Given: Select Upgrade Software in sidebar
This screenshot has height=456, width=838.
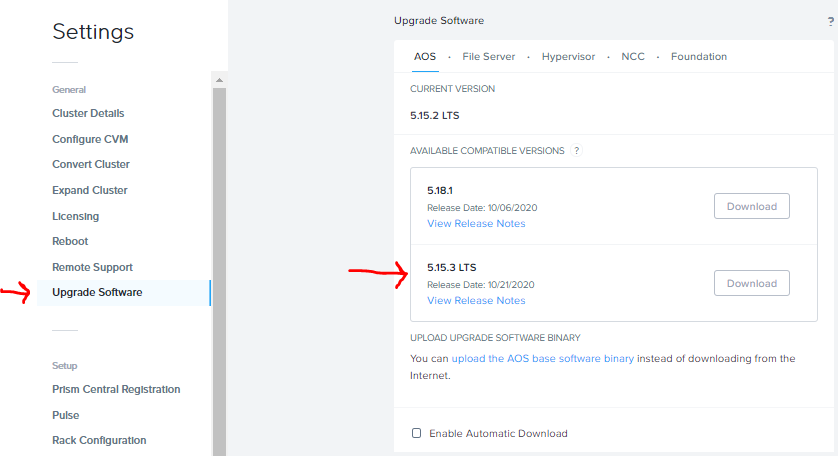Looking at the screenshot, I should tap(123, 292).
